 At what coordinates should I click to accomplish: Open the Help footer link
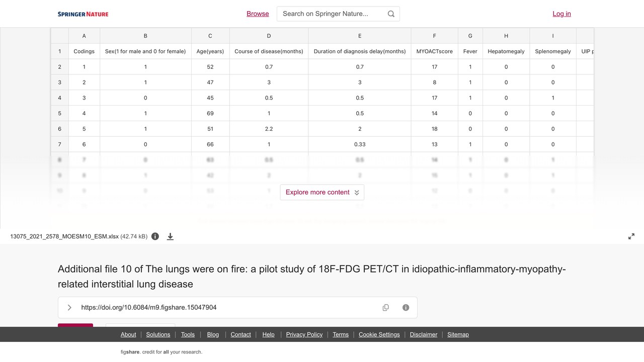268,334
